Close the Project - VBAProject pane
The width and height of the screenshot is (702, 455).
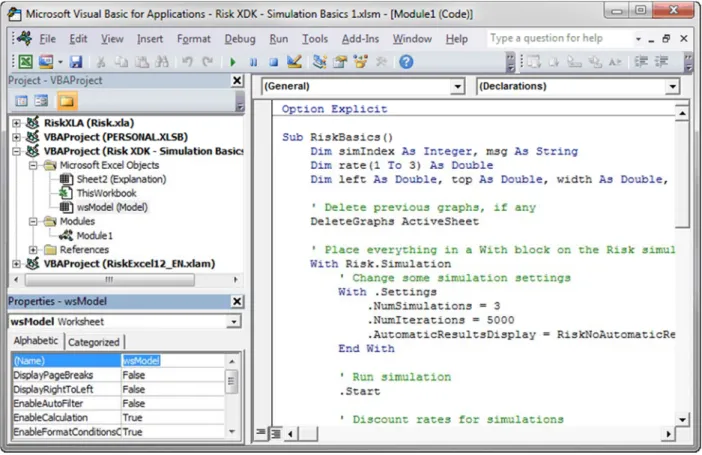[237, 81]
